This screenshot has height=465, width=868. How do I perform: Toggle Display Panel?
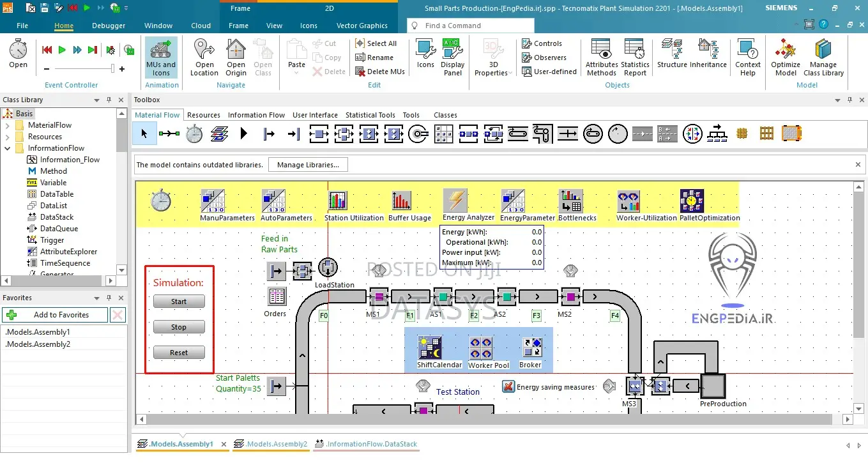[x=453, y=58]
